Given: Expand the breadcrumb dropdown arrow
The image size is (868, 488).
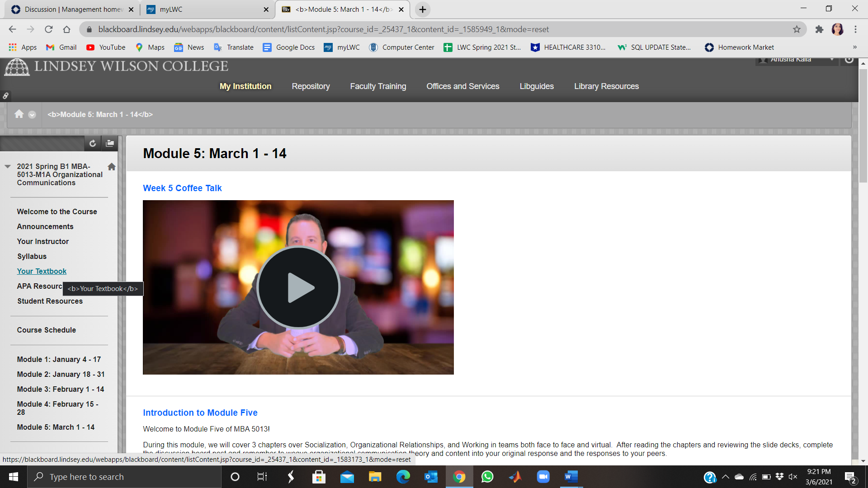Looking at the screenshot, I should point(32,115).
